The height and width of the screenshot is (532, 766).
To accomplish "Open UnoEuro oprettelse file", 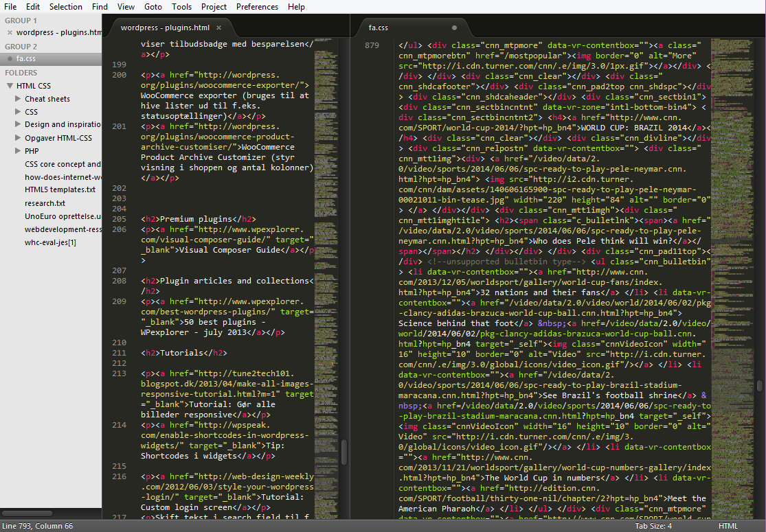I will coord(63,216).
